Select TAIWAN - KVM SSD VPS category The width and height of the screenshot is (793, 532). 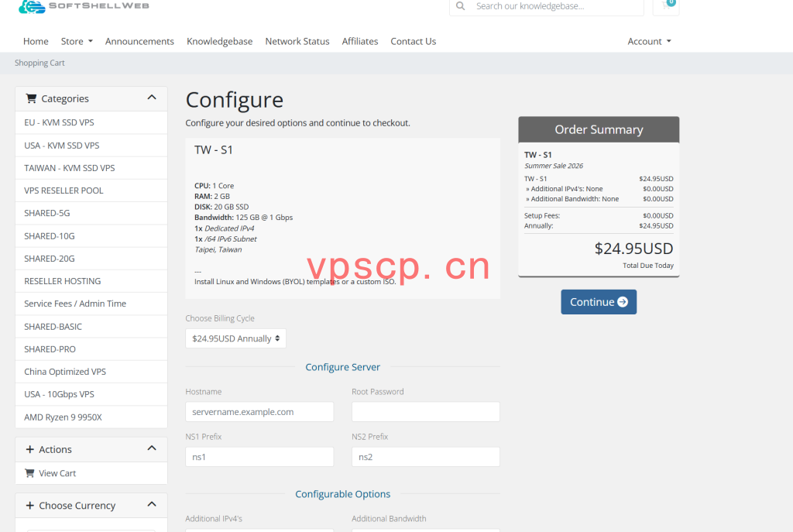(x=91, y=168)
